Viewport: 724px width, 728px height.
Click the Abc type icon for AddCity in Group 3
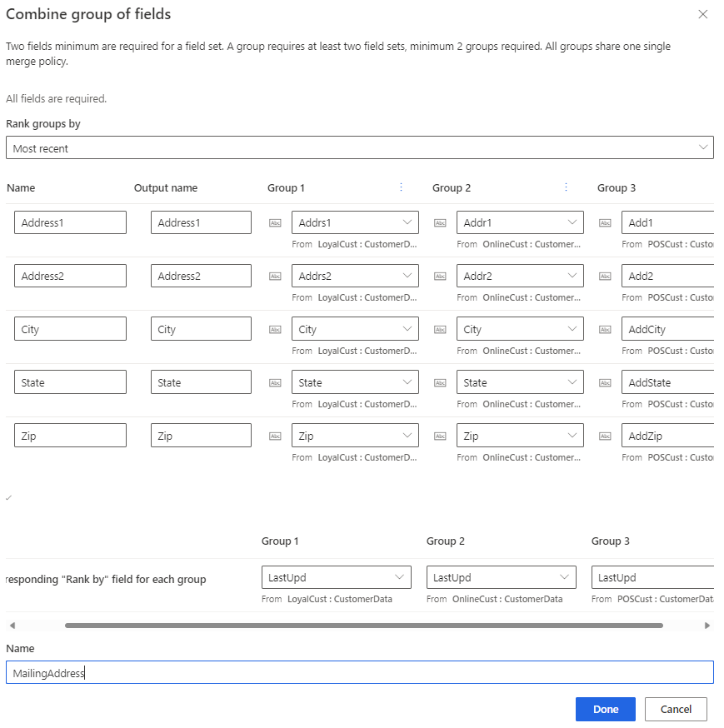click(605, 328)
